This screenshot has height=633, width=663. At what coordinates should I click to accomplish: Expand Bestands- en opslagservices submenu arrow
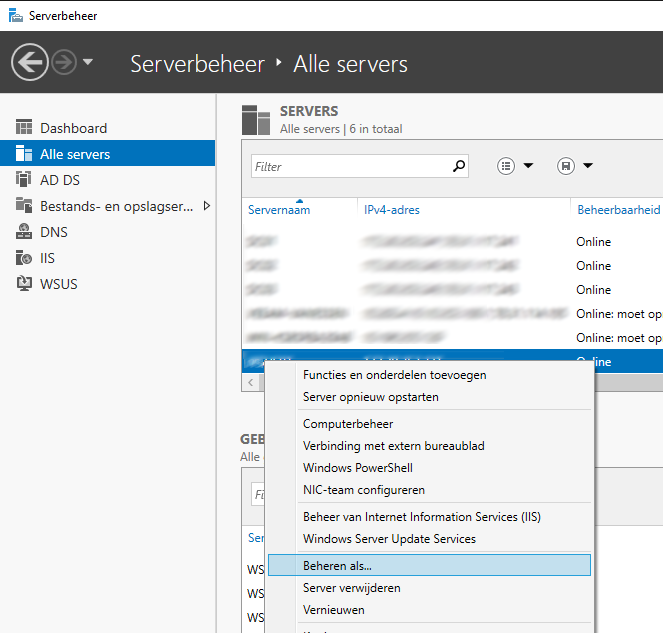pyautogui.click(x=206, y=206)
